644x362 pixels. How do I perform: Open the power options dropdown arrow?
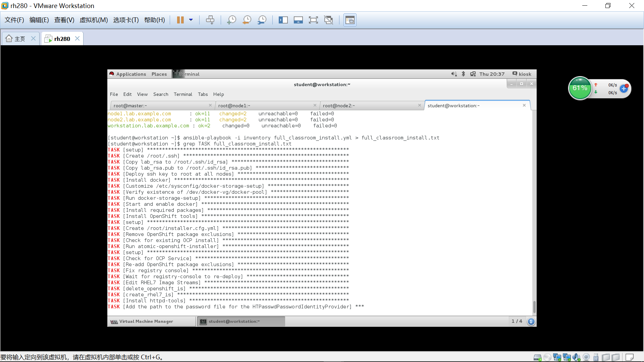pyautogui.click(x=191, y=20)
